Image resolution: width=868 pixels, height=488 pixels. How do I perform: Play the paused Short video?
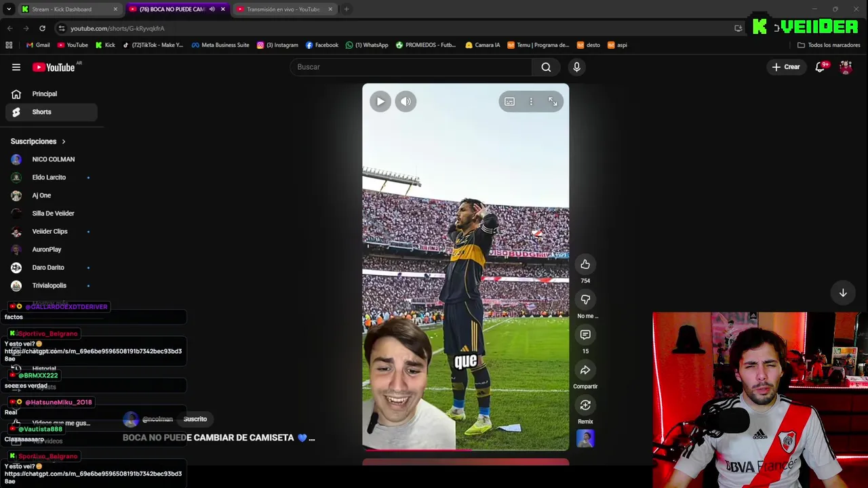(380, 102)
